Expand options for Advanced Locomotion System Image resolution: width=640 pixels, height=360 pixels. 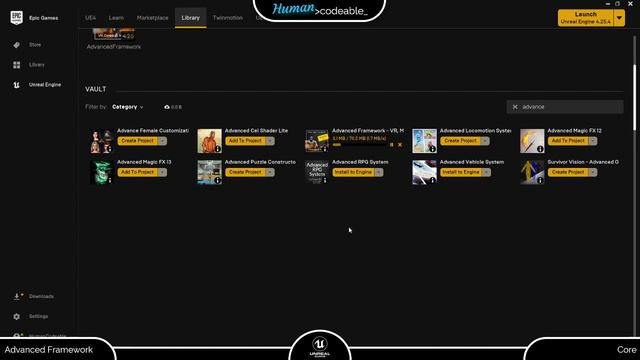pos(485,141)
